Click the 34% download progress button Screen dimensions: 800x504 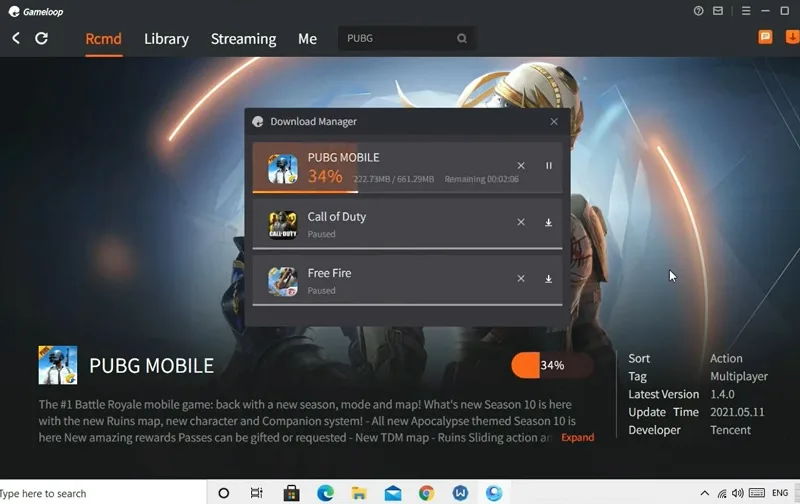(x=553, y=366)
